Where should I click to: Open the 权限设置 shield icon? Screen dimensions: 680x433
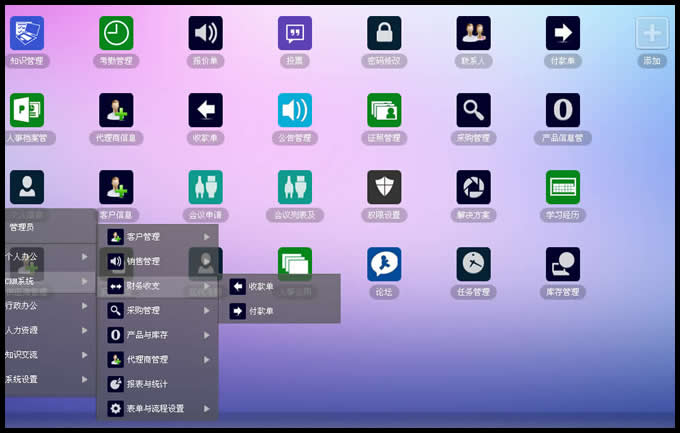(x=384, y=187)
